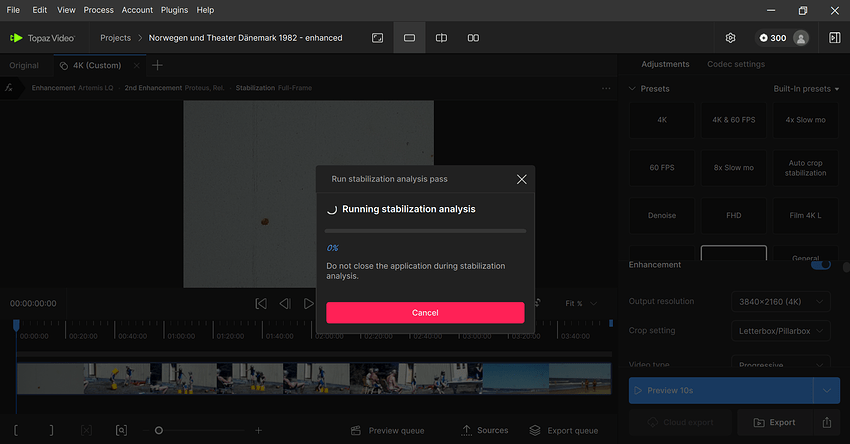Set the trim in point bracket

pos(16,430)
